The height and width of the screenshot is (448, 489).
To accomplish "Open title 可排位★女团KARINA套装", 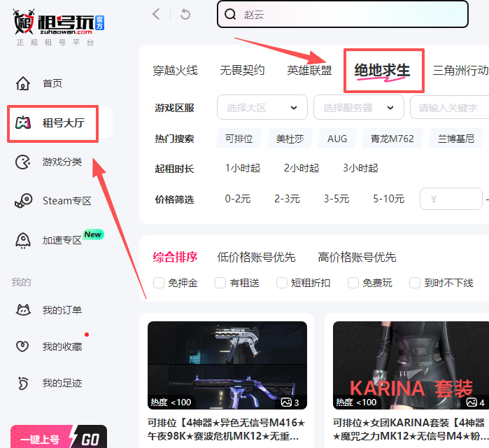I will click(411, 430).
